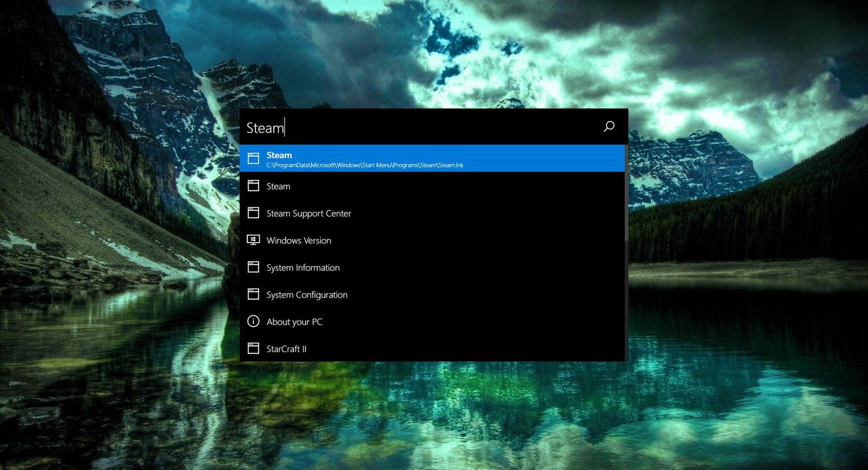Select the second Steam entry in results
The width and height of the screenshot is (868, 470).
coord(432,186)
